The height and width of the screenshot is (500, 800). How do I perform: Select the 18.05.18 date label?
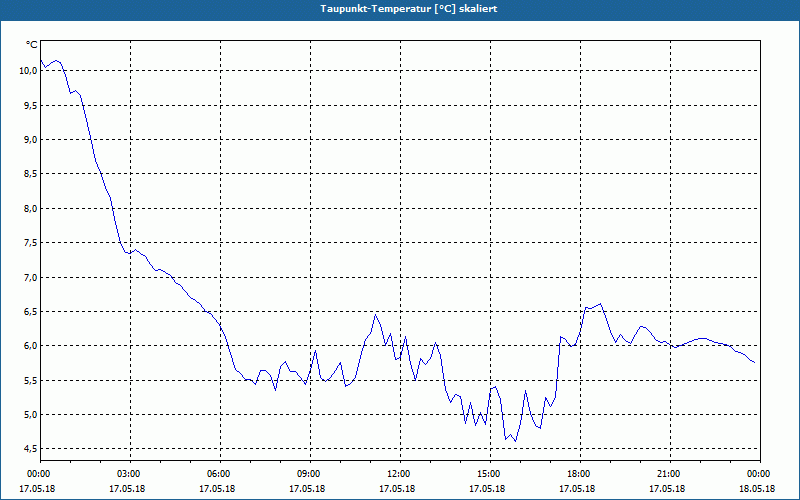click(757, 489)
